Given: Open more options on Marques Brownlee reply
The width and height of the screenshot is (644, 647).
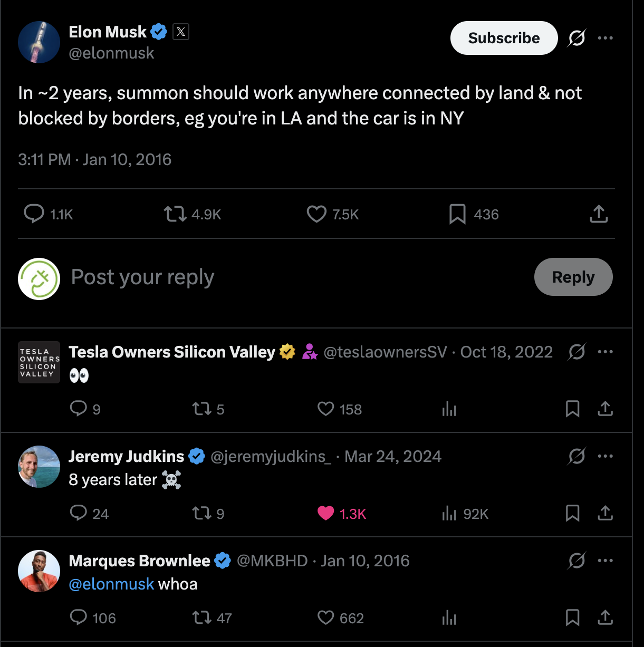Looking at the screenshot, I should click(x=605, y=561).
